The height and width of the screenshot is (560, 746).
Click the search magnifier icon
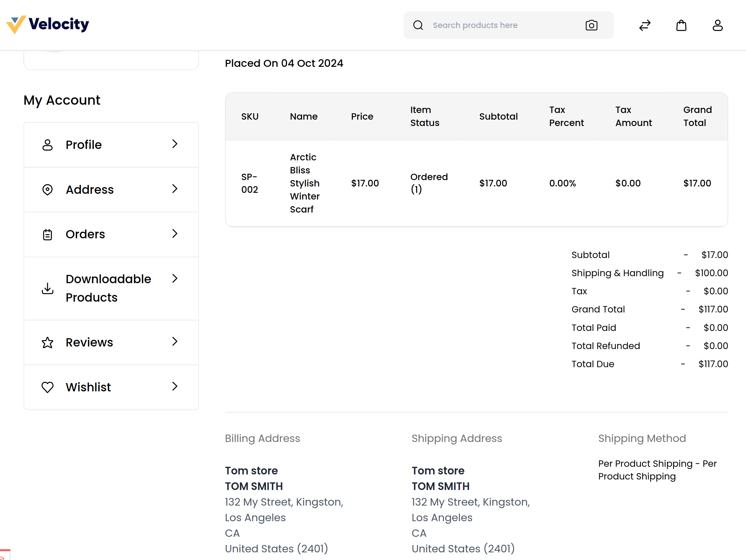418,25
